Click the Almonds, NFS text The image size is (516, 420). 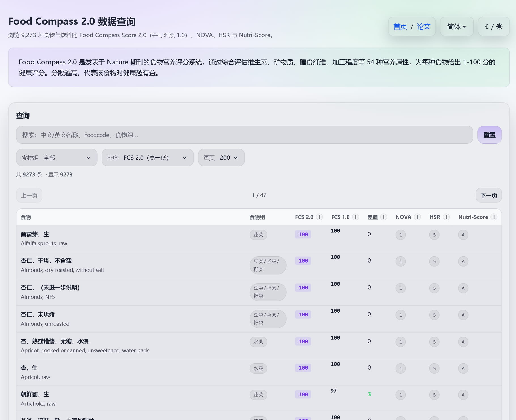(x=38, y=297)
